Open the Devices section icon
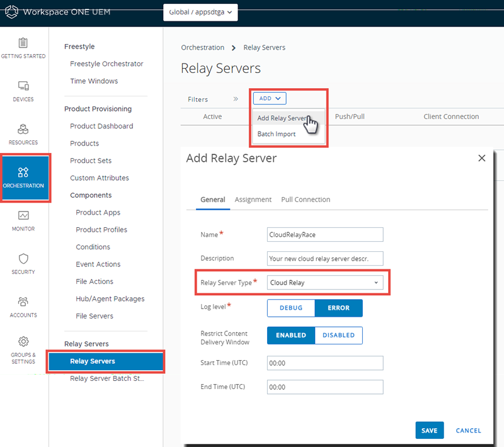 (23, 86)
